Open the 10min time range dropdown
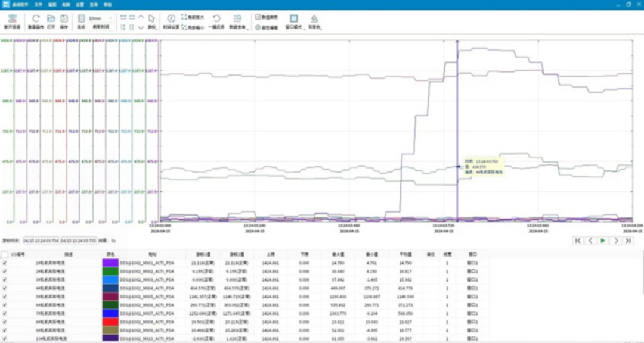Screen dimensions: 644x343 point(101,18)
